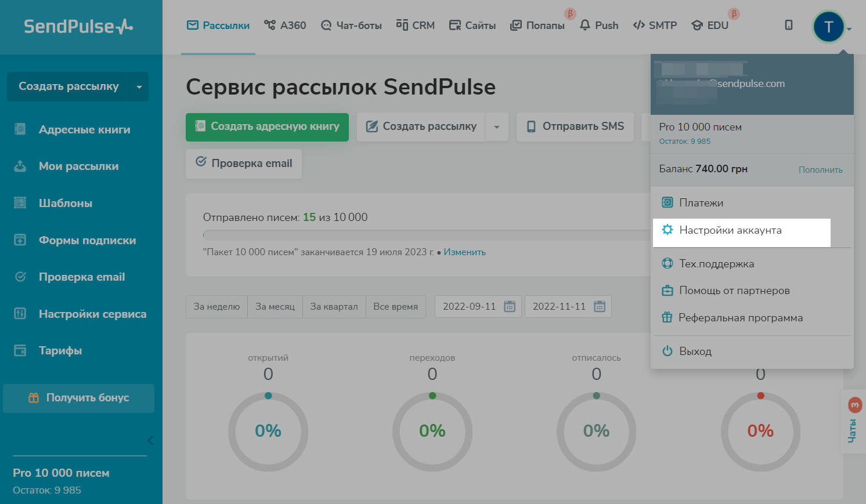Image resolution: width=866 pixels, height=504 pixels.
Task: Click the Отправить SMS button
Action: tap(575, 127)
